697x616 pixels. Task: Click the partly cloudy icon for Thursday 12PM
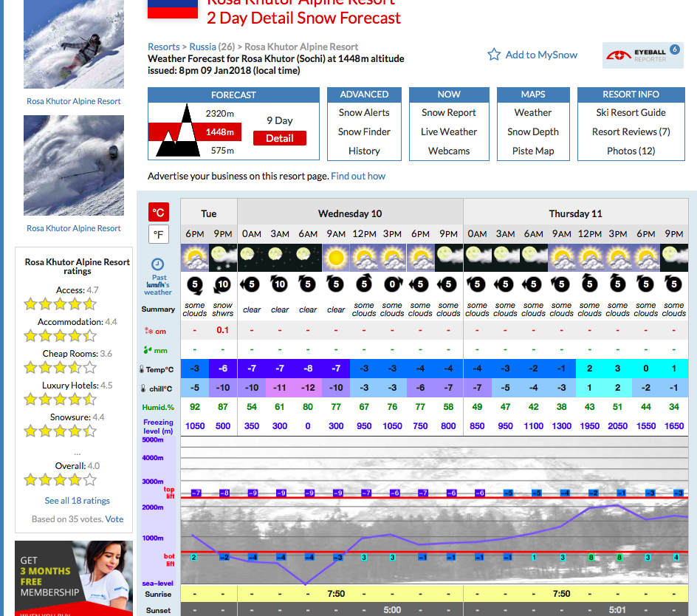click(589, 258)
